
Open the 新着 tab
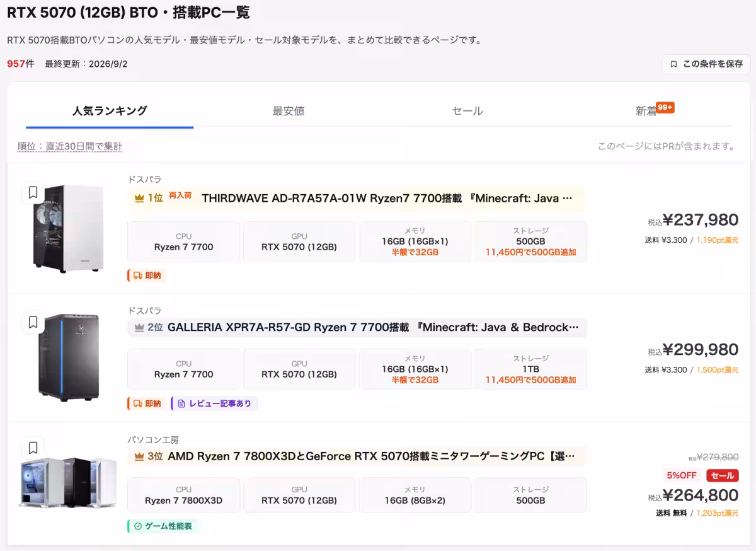646,111
